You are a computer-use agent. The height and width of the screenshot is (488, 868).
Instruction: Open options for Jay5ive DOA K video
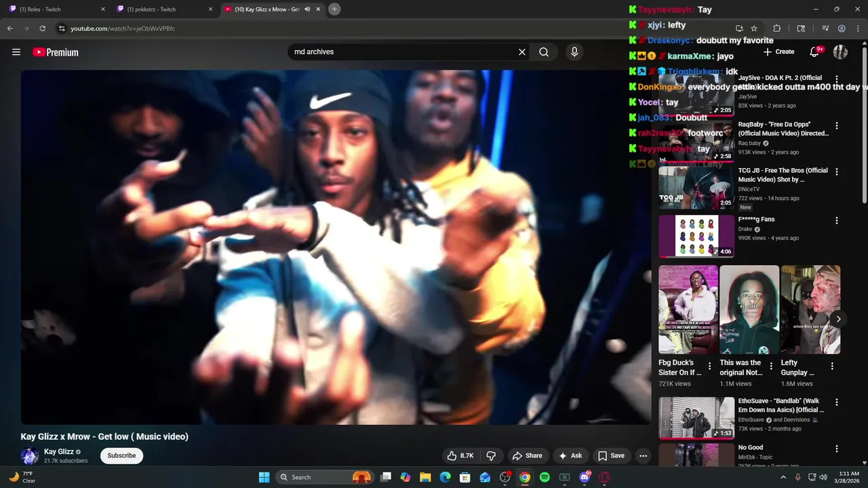[x=837, y=79]
